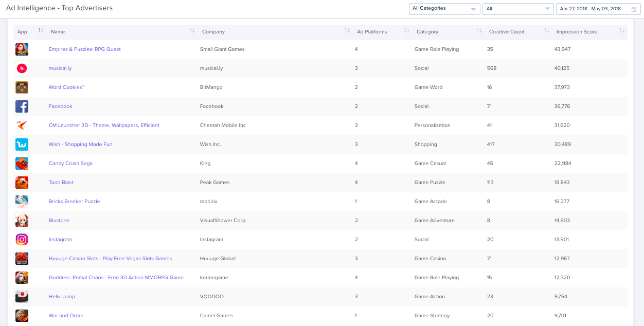Sort table by Category column arrows
644x326 pixels.
pos(480,31)
